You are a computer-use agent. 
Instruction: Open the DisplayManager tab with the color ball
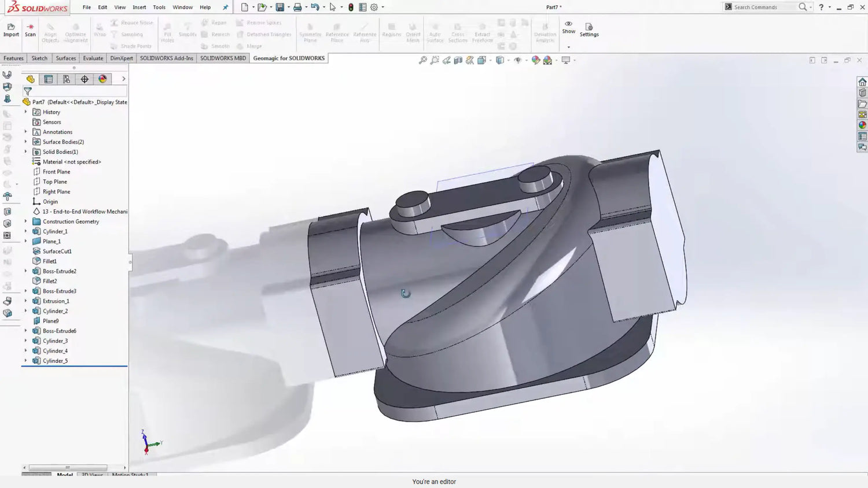coord(102,79)
